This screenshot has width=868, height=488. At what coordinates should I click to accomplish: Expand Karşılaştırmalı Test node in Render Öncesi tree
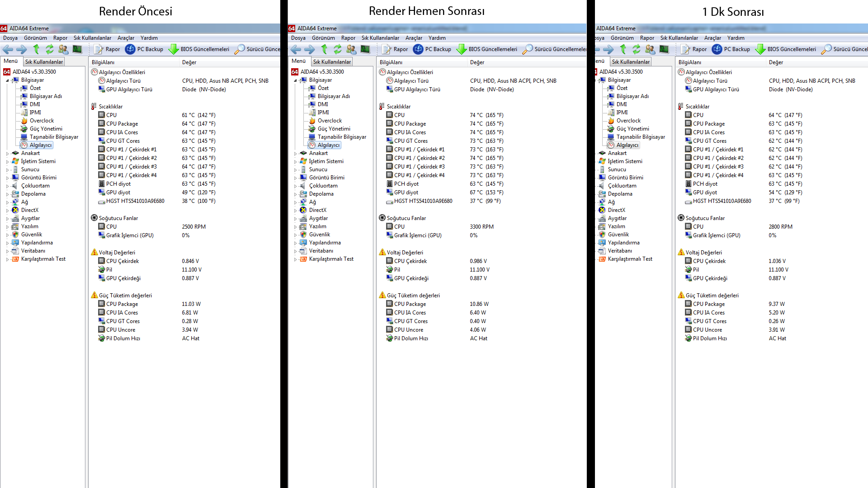(x=7, y=259)
